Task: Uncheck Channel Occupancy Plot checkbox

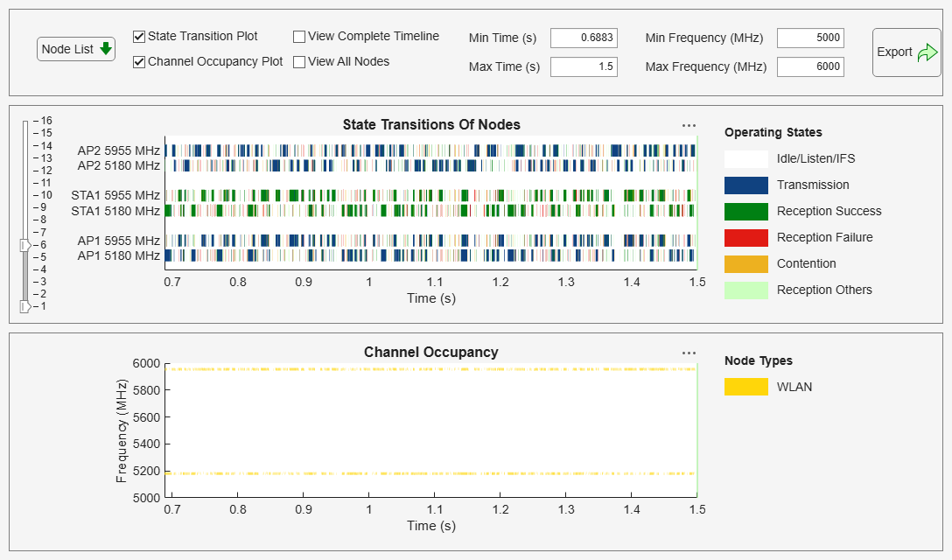Action: point(139,62)
